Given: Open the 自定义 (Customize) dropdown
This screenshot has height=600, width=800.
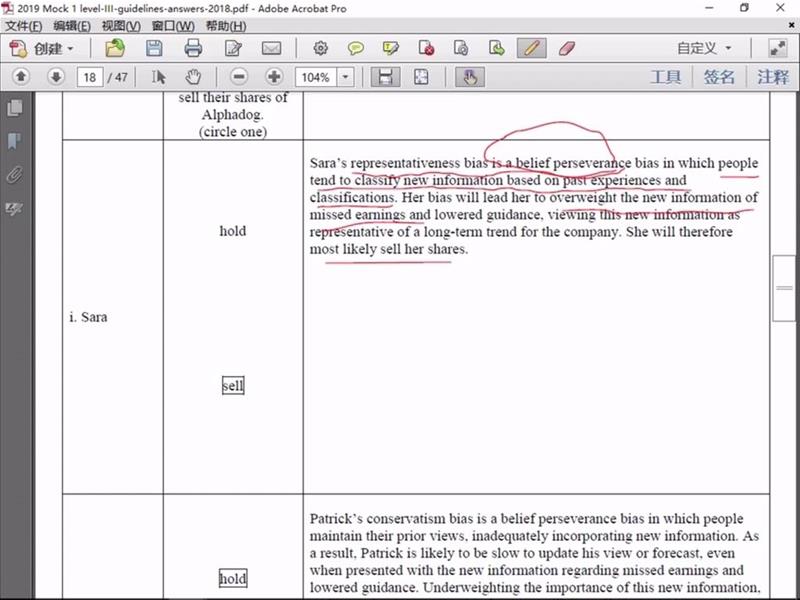Looking at the screenshot, I should click(703, 48).
